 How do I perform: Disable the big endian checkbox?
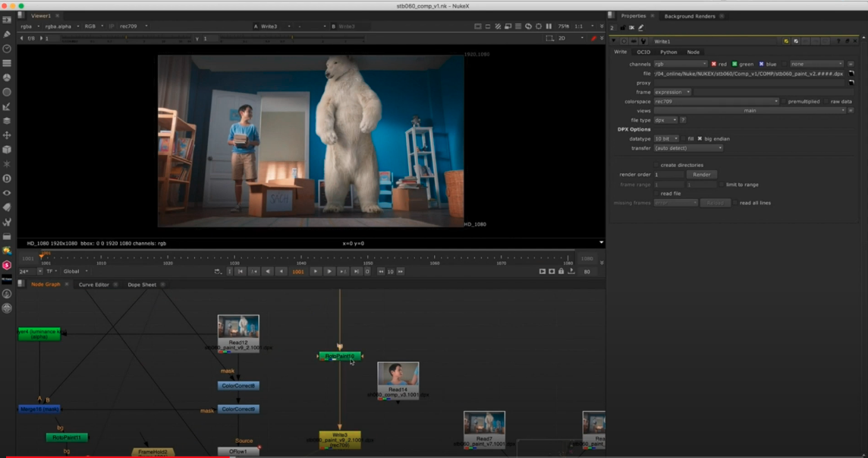(700, 138)
